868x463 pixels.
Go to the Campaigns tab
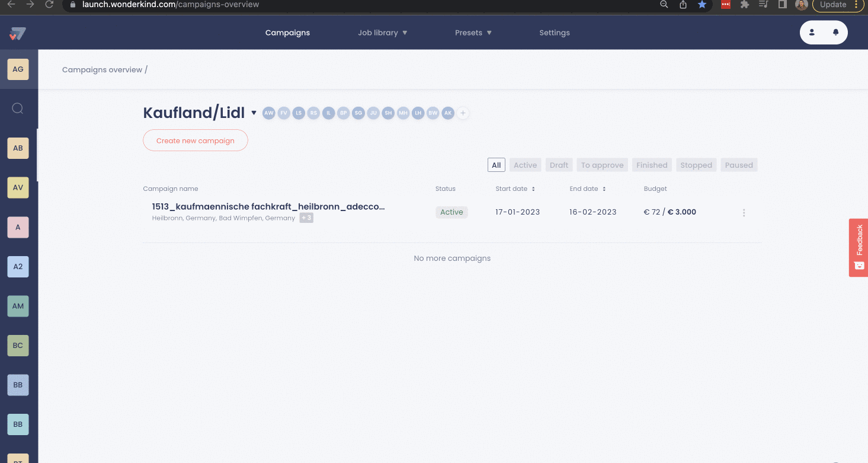(287, 33)
